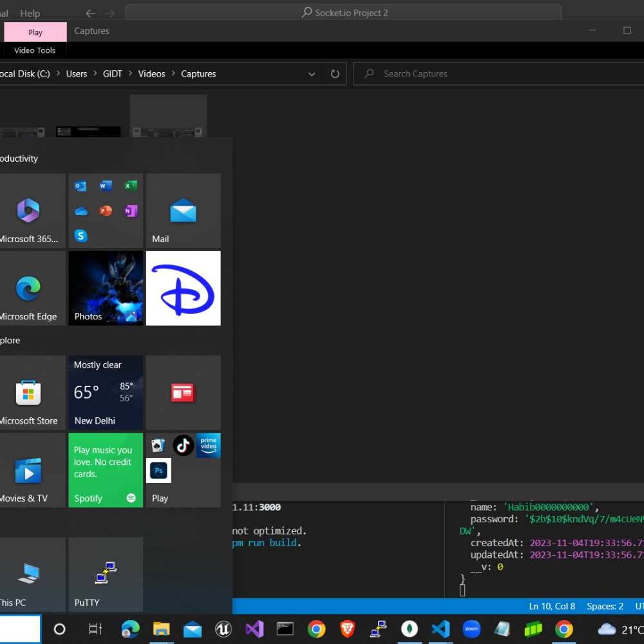Open the Microsoft Store tile
The height and width of the screenshot is (644, 644).
coord(32,393)
